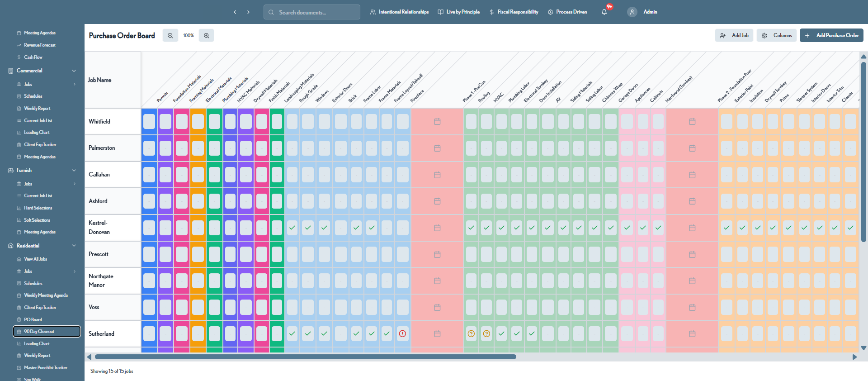Click the orange question icon in Sutherland's Phase 1 HVAC cell
868x381 pixels.
coord(486,333)
